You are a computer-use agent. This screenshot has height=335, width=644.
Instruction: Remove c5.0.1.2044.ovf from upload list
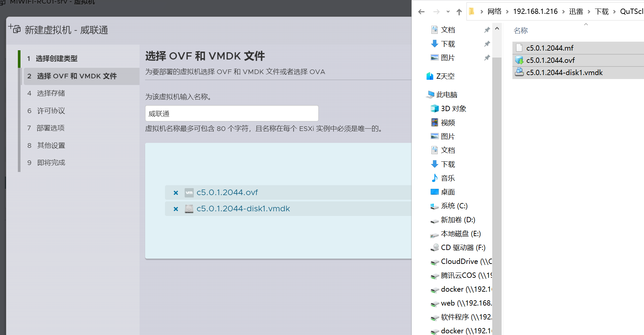(176, 193)
